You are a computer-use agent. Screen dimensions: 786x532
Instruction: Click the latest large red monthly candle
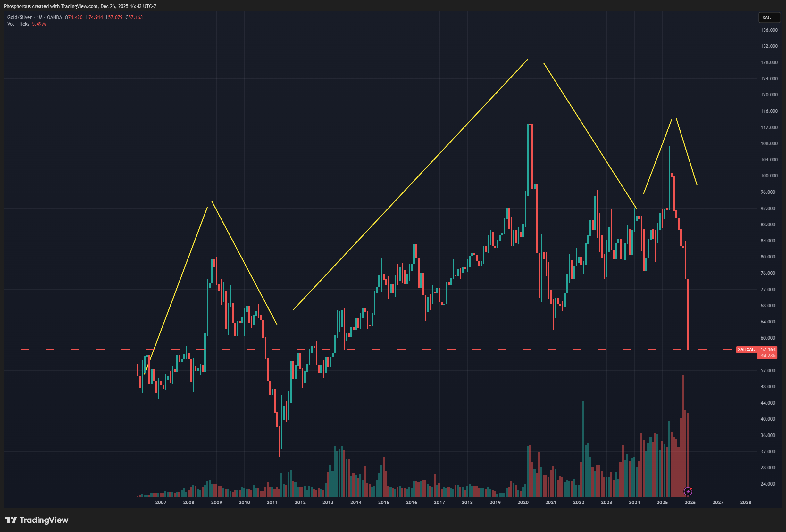point(688,314)
